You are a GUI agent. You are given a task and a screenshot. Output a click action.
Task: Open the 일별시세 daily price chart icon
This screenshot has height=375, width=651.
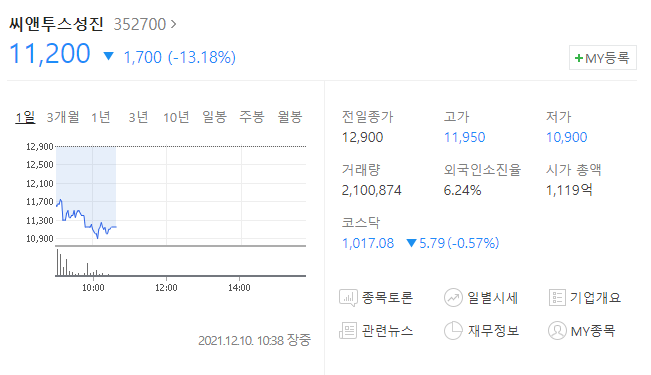point(453,298)
